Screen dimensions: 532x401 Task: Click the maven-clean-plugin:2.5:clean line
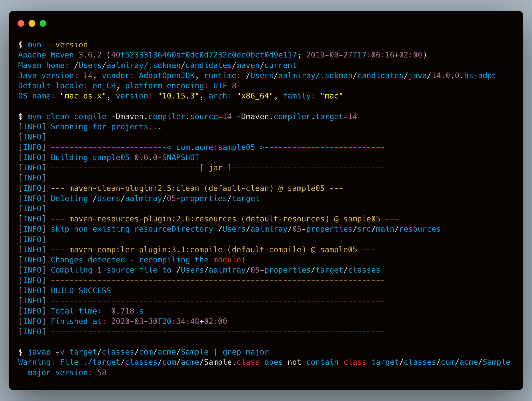[197, 188]
